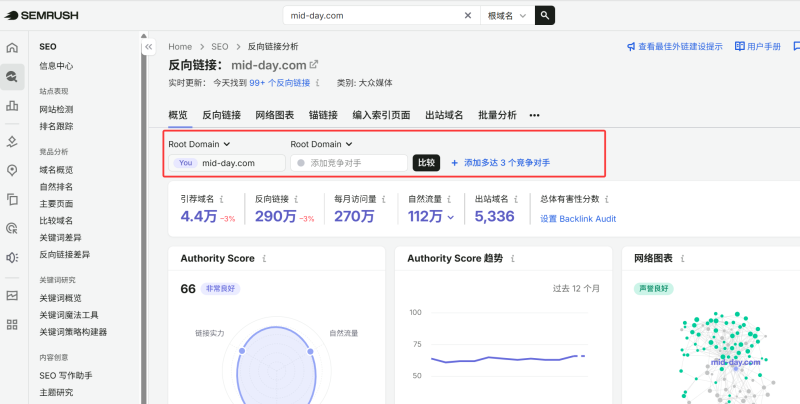This screenshot has width=800, height=404.
Task: Select the 概览 tab
Action: (178, 115)
